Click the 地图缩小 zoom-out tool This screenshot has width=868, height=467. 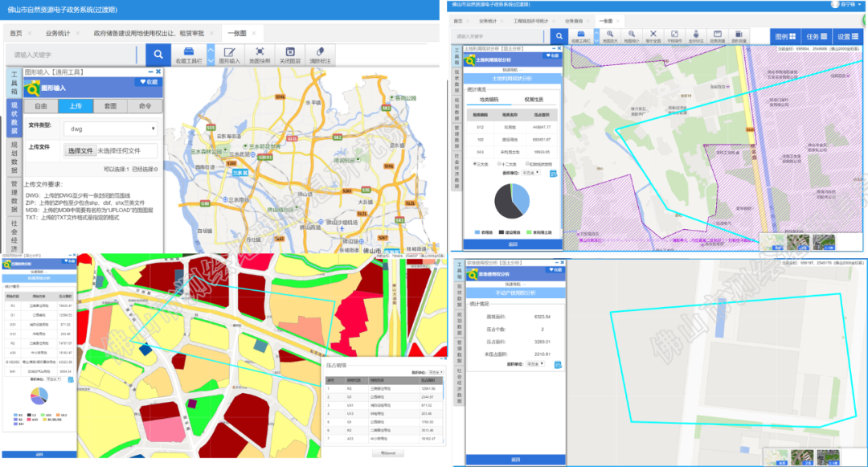click(631, 36)
